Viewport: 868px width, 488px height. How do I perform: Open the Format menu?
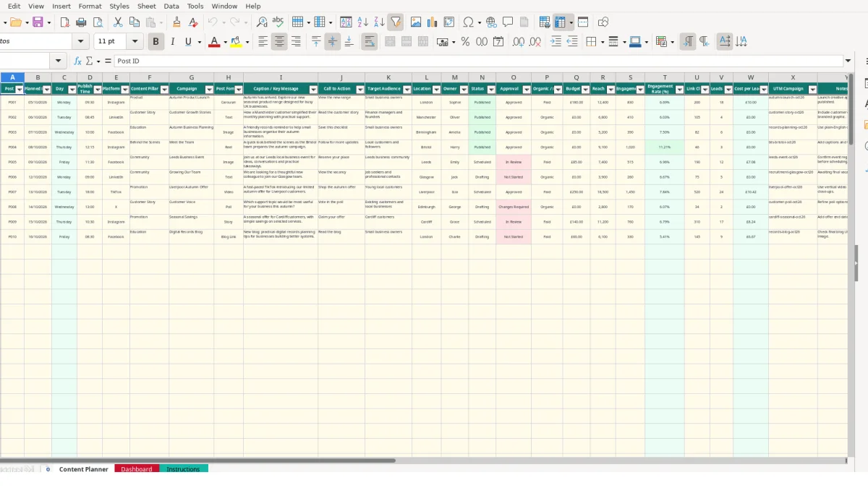coord(90,6)
